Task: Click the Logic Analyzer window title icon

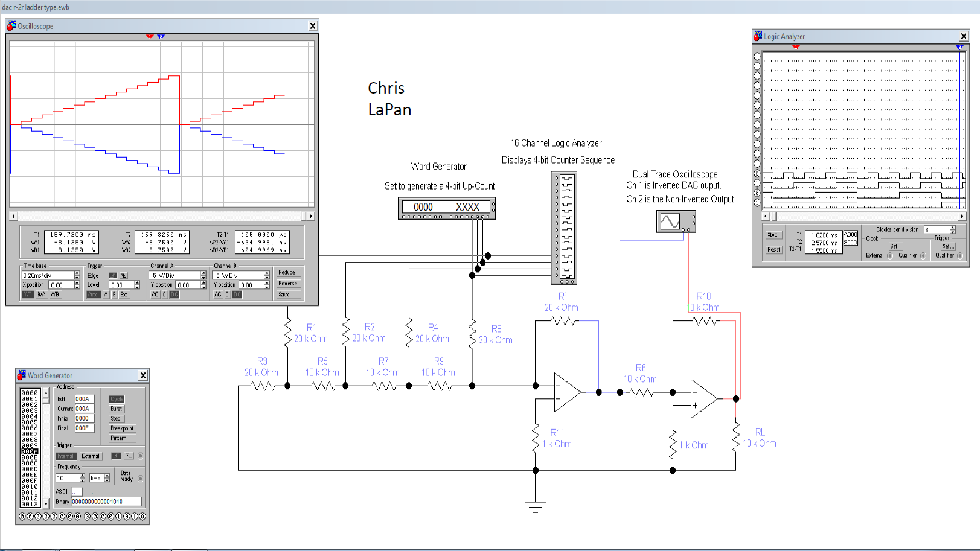Action: (x=758, y=36)
